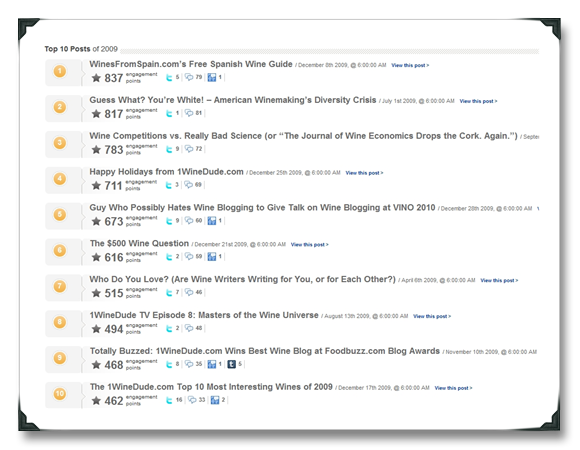Click the Twitter icon on the 468-point post
The image size is (580, 450).
coord(169,365)
